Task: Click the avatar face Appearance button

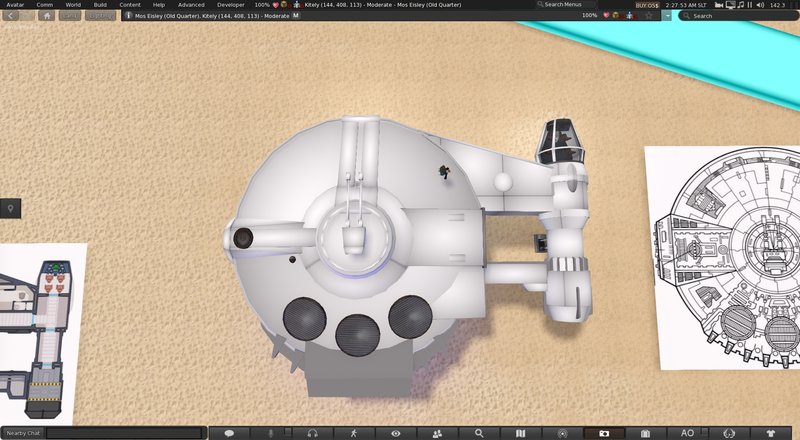Action: pos(729,433)
